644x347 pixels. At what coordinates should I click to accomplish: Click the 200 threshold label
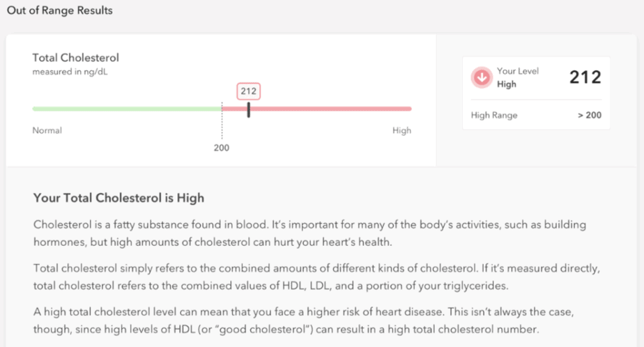pos(222,148)
